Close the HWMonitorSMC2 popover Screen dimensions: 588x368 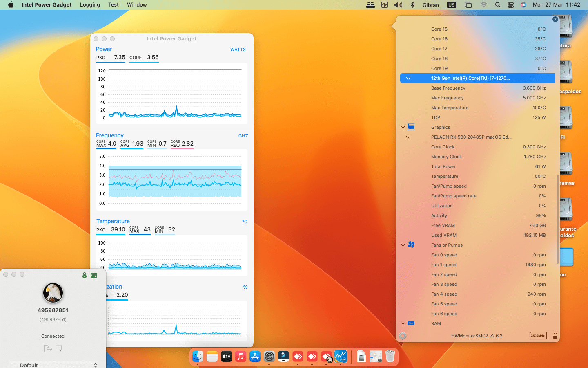pyautogui.click(x=555, y=19)
